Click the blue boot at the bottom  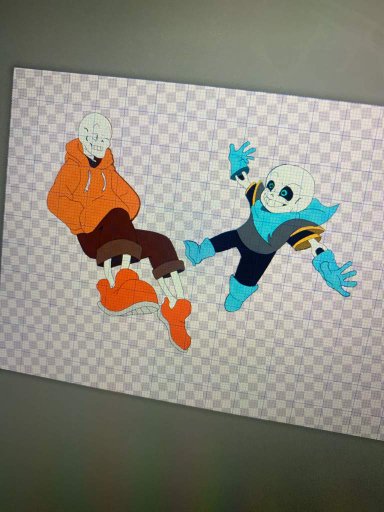coord(240,294)
